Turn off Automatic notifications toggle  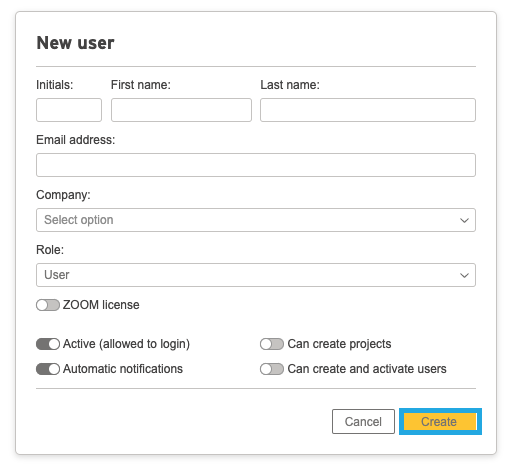48,369
